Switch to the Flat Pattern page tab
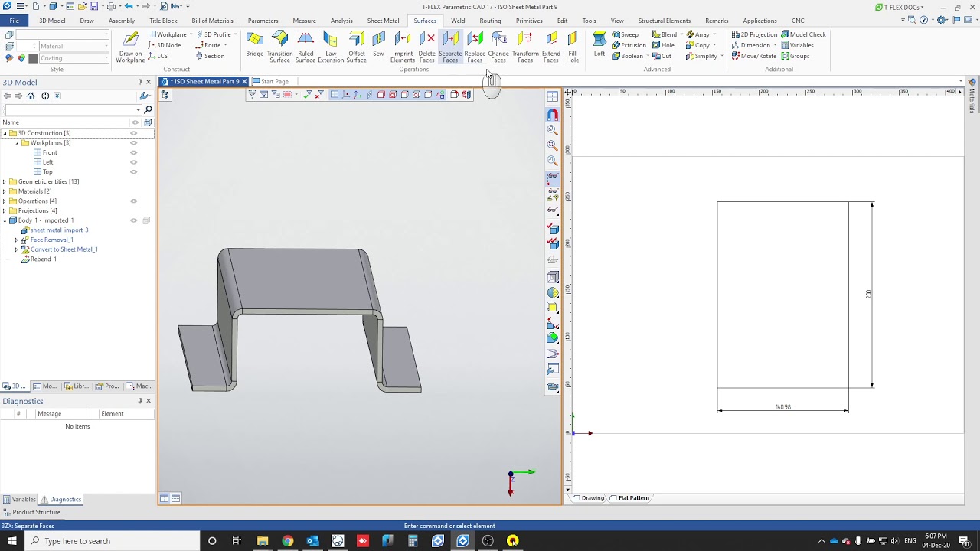 [x=629, y=498]
